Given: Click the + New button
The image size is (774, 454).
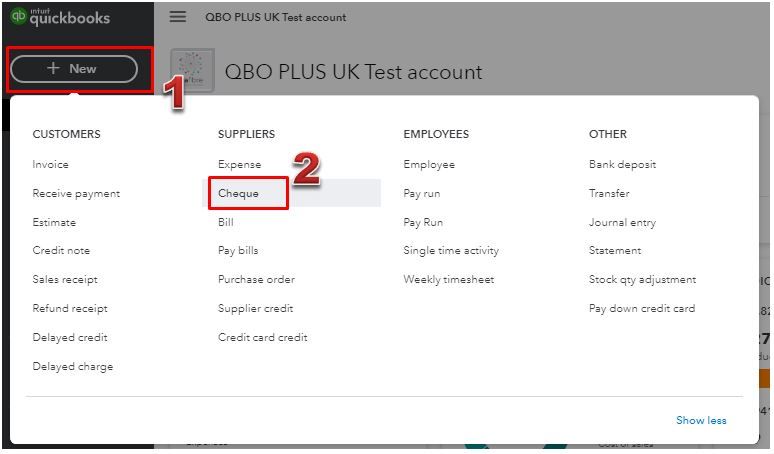Looking at the screenshot, I should 74,69.
